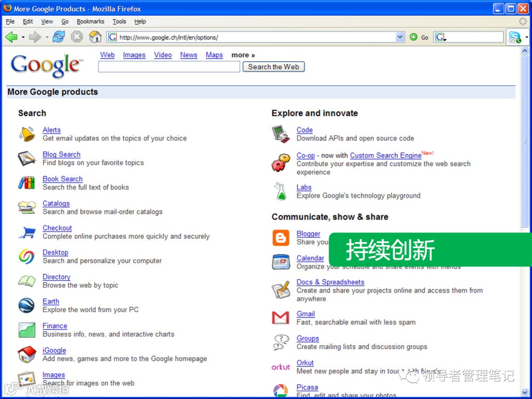Go to the Home page icon

[96, 36]
